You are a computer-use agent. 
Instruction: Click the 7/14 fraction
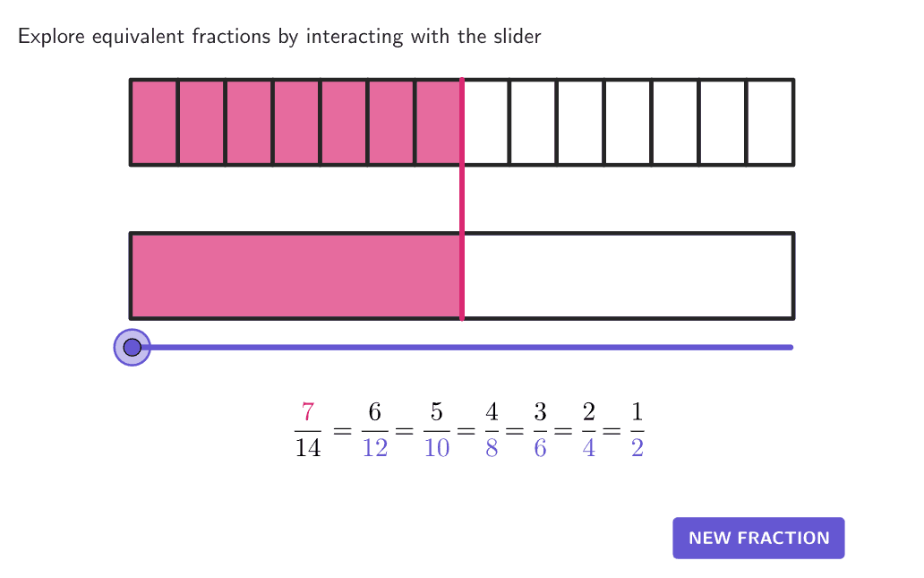307,430
